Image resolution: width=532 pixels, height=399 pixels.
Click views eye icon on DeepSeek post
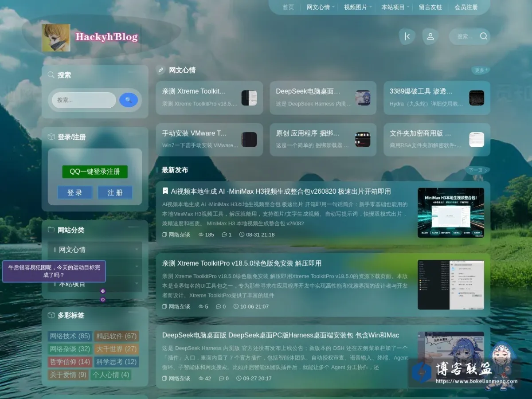pos(201,378)
